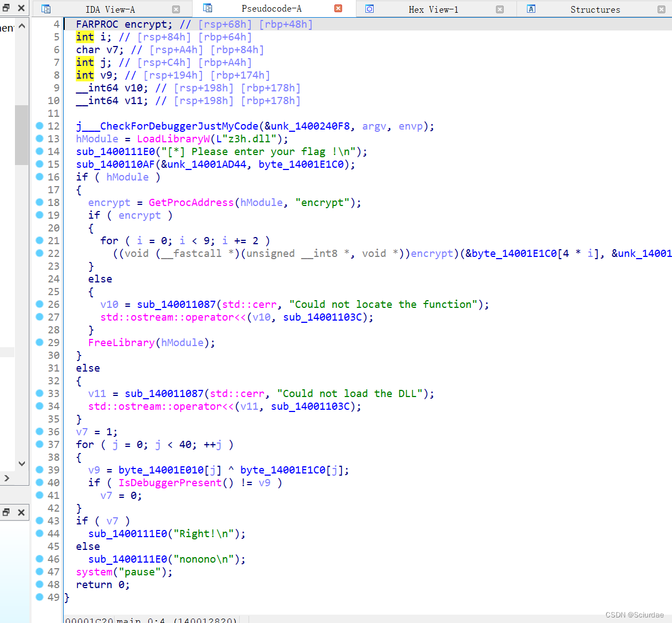
Task: Click the FARPROC type keyword
Action: tap(97, 24)
